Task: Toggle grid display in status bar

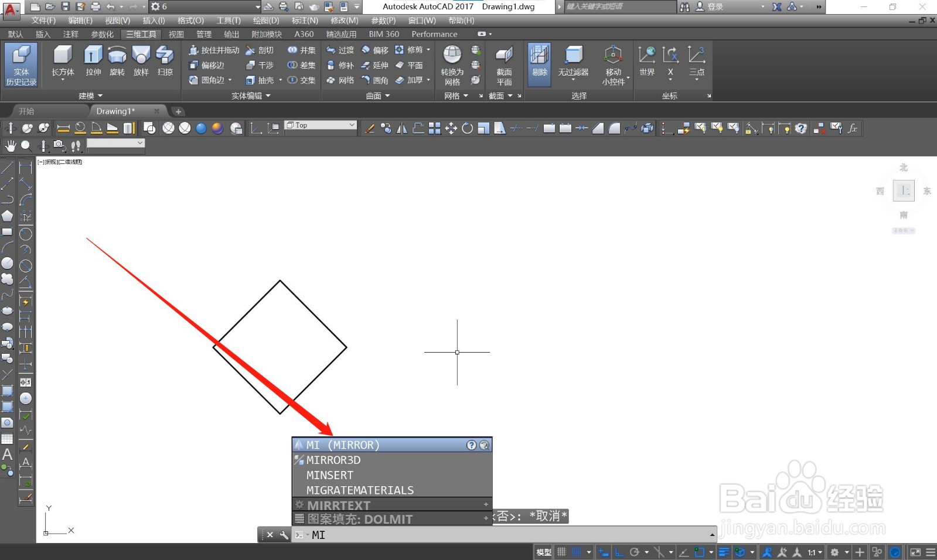Action: pos(562,552)
